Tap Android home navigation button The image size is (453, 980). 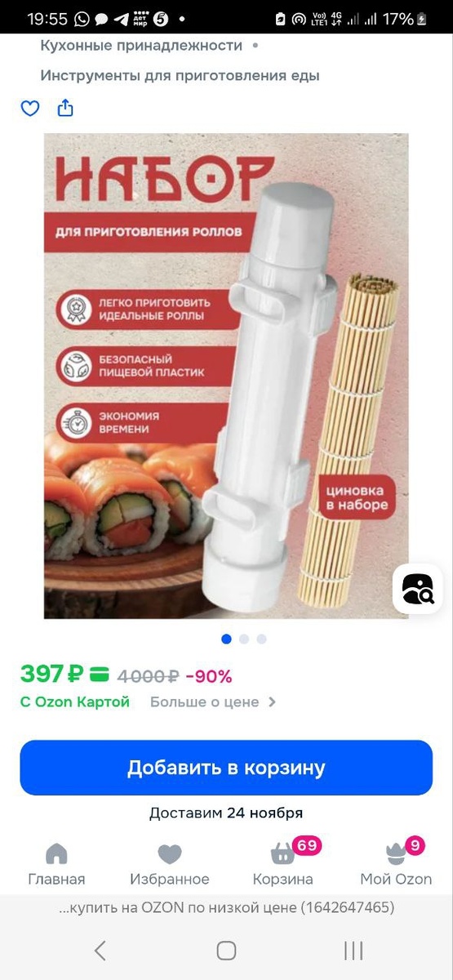[226, 950]
